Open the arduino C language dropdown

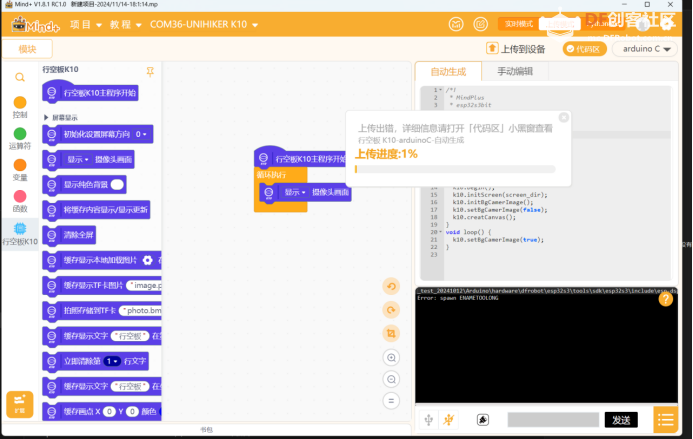point(645,49)
